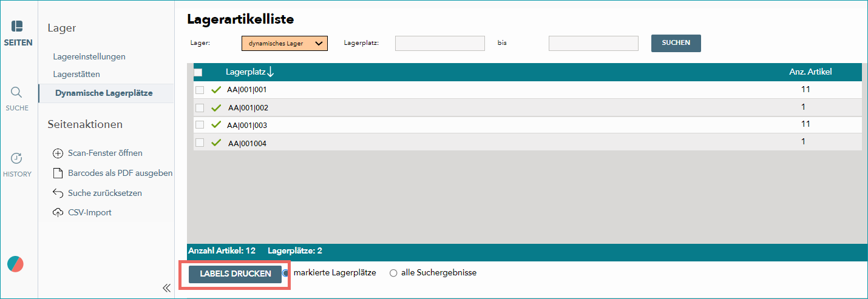Select the markierte Lagerplätze radio option
This screenshot has height=299, width=868.
click(x=286, y=273)
